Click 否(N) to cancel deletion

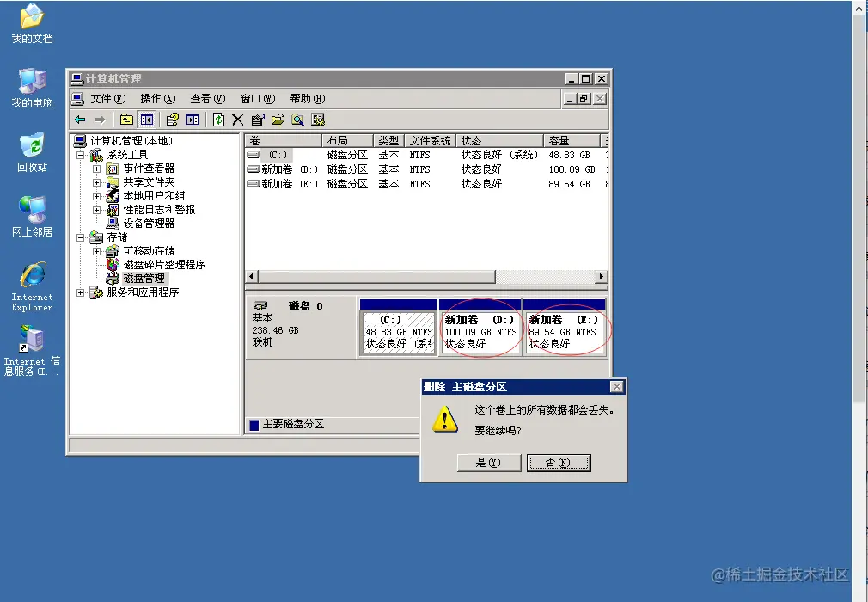(x=559, y=462)
